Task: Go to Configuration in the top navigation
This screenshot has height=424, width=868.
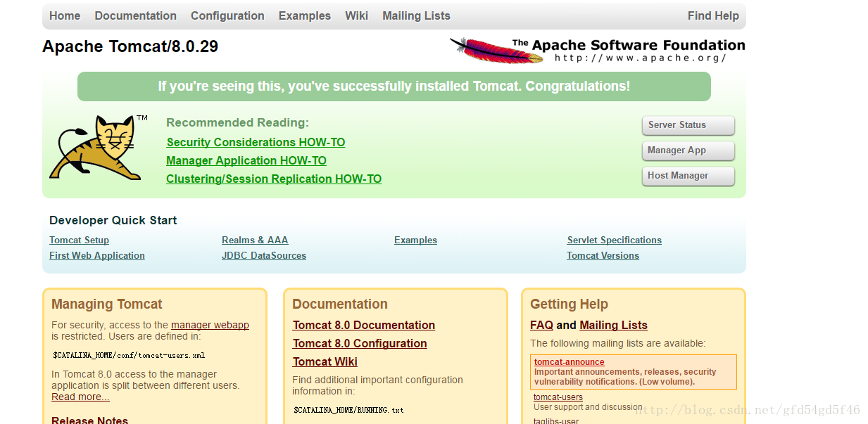Action: [227, 15]
